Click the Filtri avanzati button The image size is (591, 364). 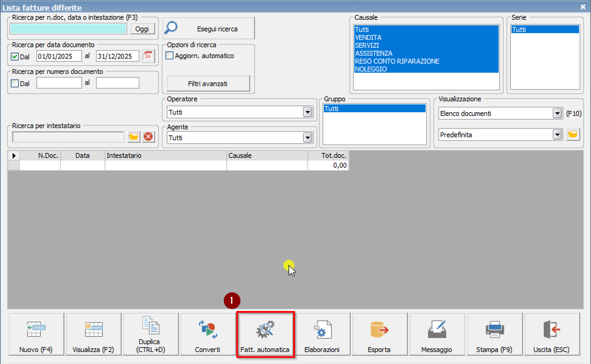click(208, 83)
